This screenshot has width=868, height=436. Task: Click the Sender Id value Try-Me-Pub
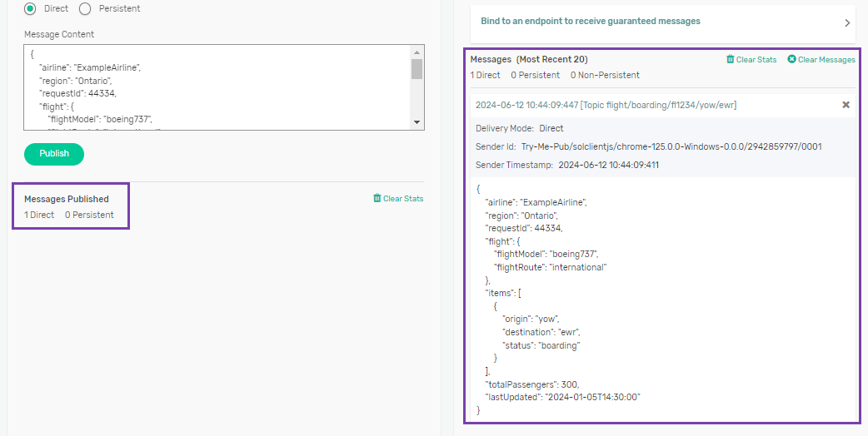[671, 146]
